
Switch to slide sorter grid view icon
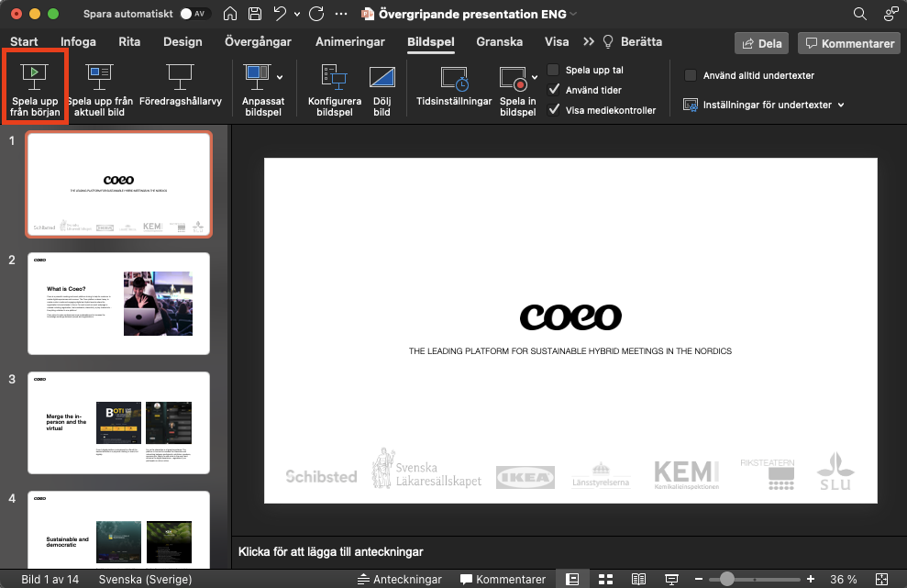(605, 579)
